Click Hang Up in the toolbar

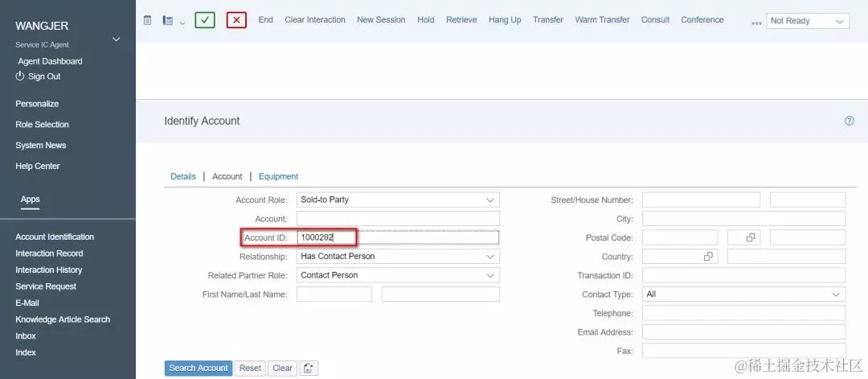505,20
